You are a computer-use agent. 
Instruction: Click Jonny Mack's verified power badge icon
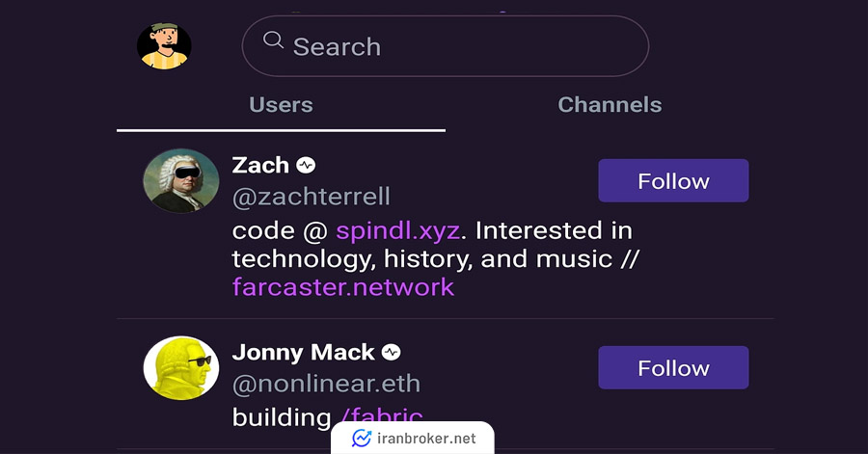(392, 352)
